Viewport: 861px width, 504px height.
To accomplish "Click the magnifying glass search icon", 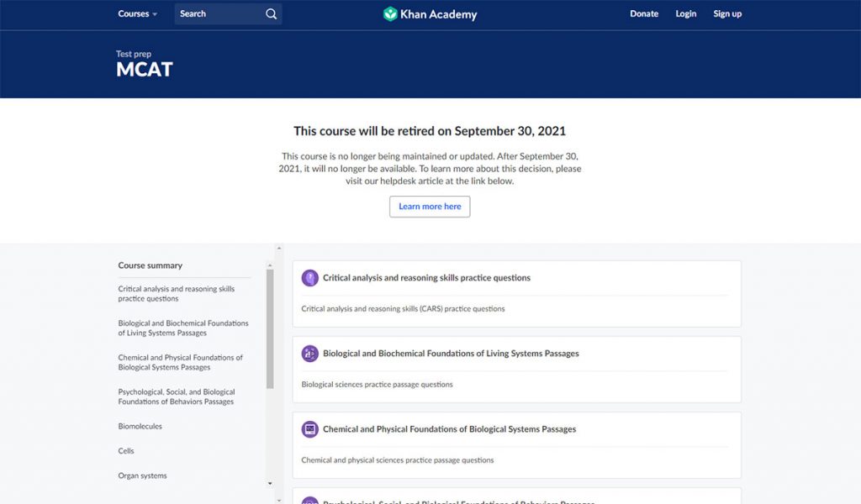I will 271,14.
